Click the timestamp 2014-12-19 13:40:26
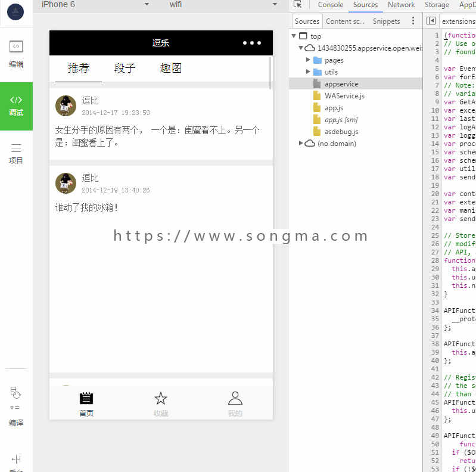The image size is (476, 472). (x=116, y=190)
